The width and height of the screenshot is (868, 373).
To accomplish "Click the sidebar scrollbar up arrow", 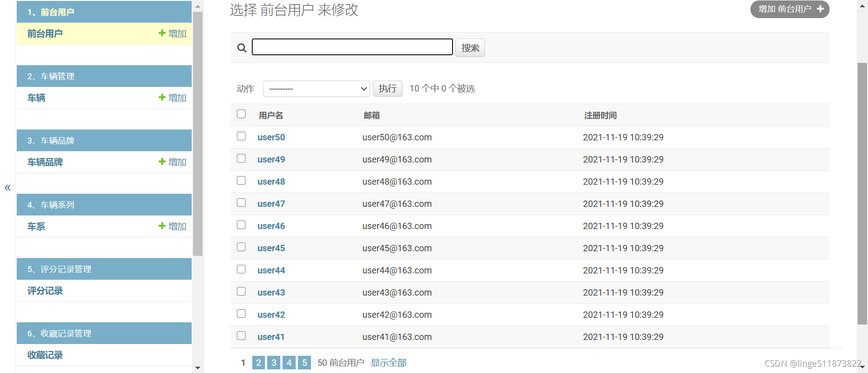I will pos(198,6).
